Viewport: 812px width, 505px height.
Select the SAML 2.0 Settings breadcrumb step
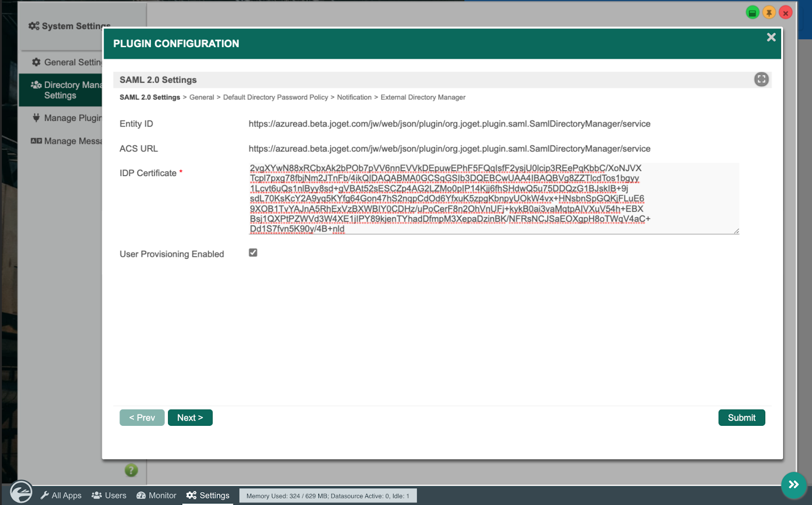click(150, 97)
